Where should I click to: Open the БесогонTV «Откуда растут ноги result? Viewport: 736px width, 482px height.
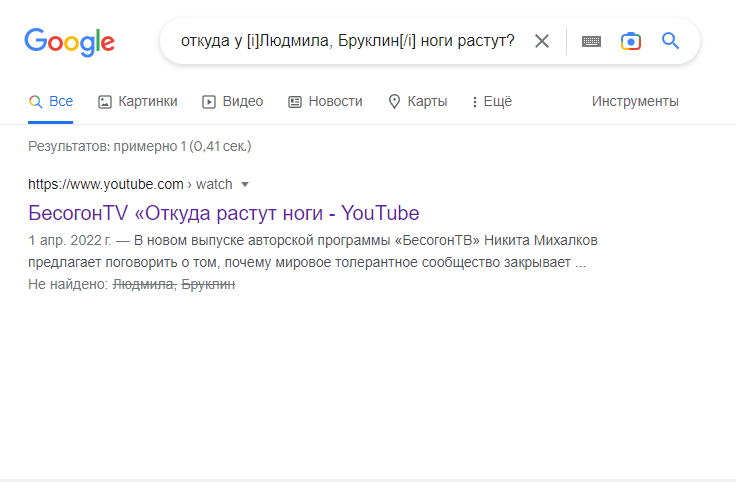(223, 213)
